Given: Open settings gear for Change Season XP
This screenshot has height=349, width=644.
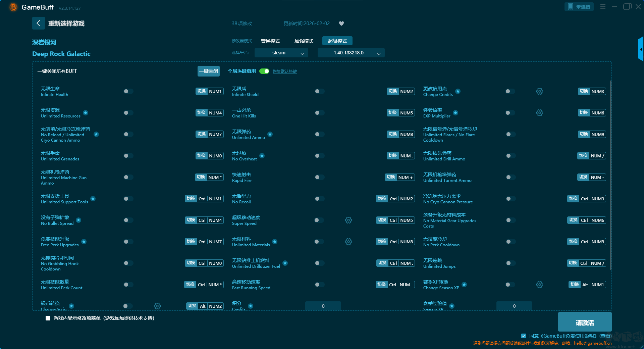Looking at the screenshot, I should click(539, 285).
